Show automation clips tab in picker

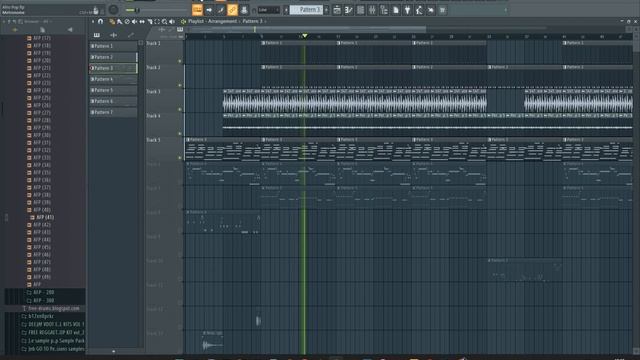coord(131,35)
